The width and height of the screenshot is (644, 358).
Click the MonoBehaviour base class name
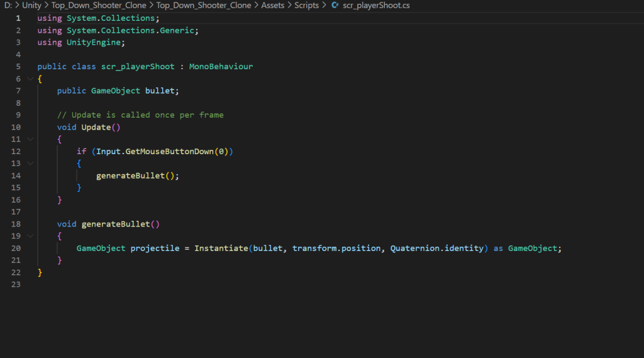pos(221,67)
